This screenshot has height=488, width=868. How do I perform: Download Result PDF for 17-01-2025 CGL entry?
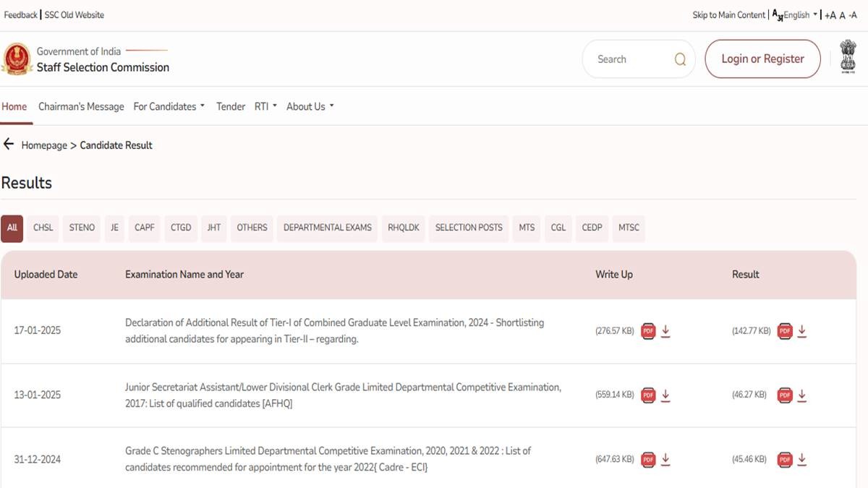pyautogui.click(x=801, y=331)
